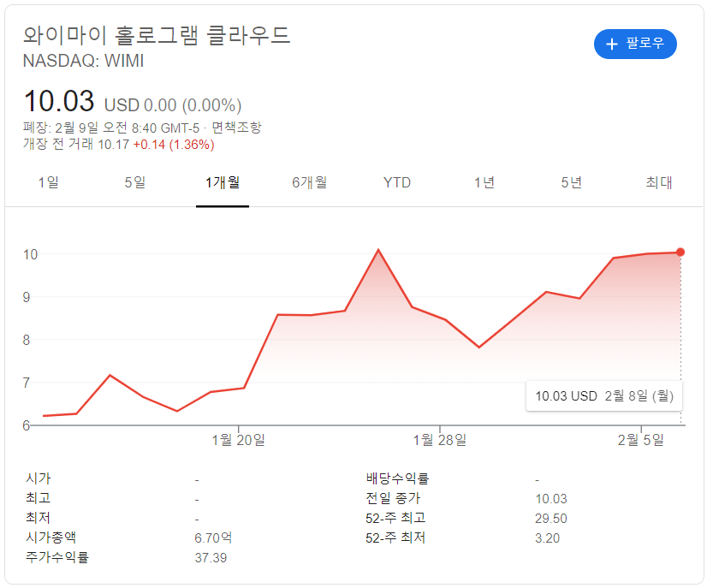Select the 5일 range tab
The image size is (707, 588).
pyautogui.click(x=135, y=182)
